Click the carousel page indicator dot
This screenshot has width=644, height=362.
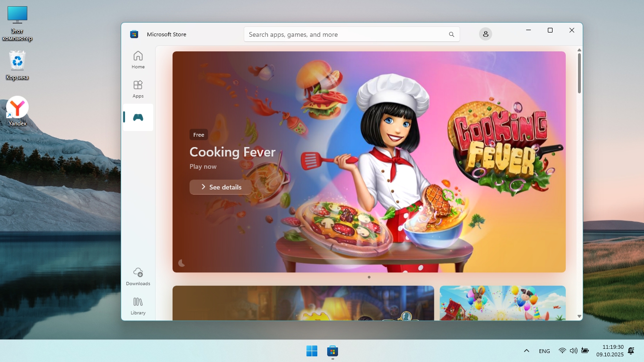click(x=369, y=277)
